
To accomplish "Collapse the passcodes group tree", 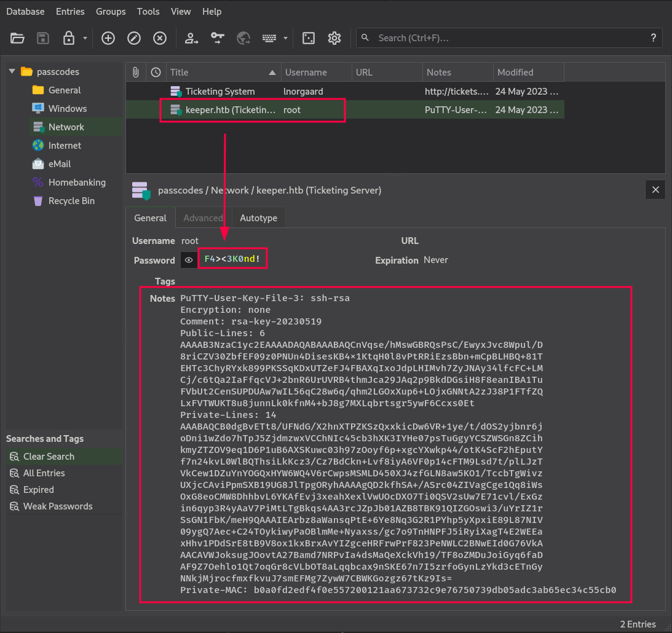I will [12, 72].
